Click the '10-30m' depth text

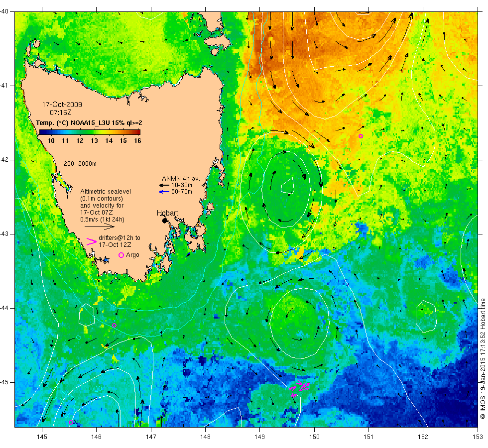(x=182, y=185)
